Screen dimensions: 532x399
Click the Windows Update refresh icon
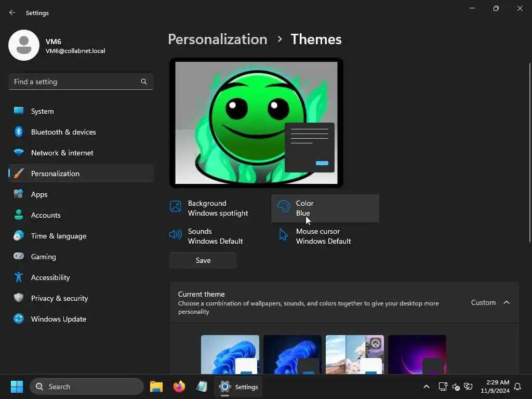click(x=19, y=318)
